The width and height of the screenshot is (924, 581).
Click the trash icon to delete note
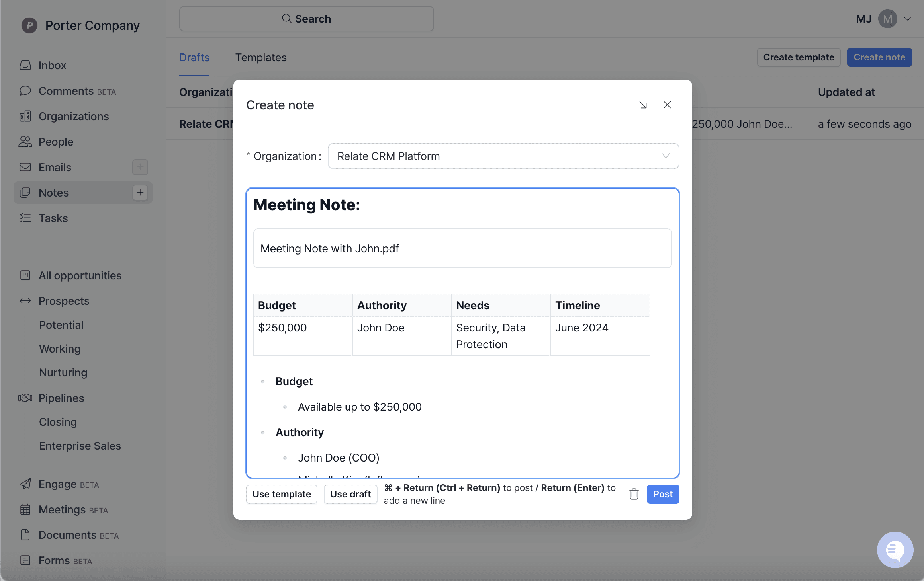coord(634,494)
